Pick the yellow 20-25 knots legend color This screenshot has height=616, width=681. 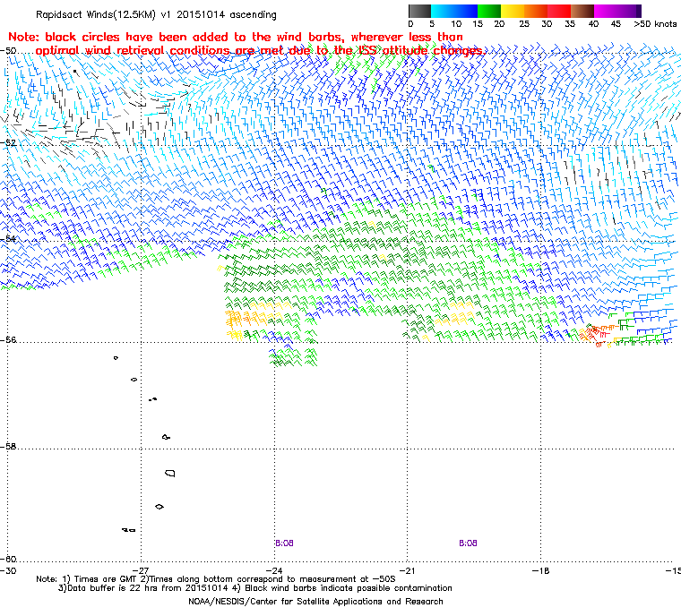[x=513, y=11]
